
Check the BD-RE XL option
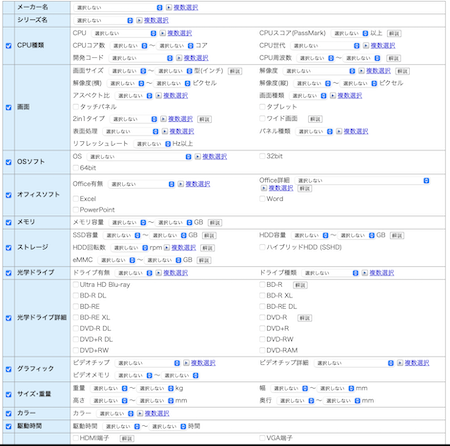[76, 318]
